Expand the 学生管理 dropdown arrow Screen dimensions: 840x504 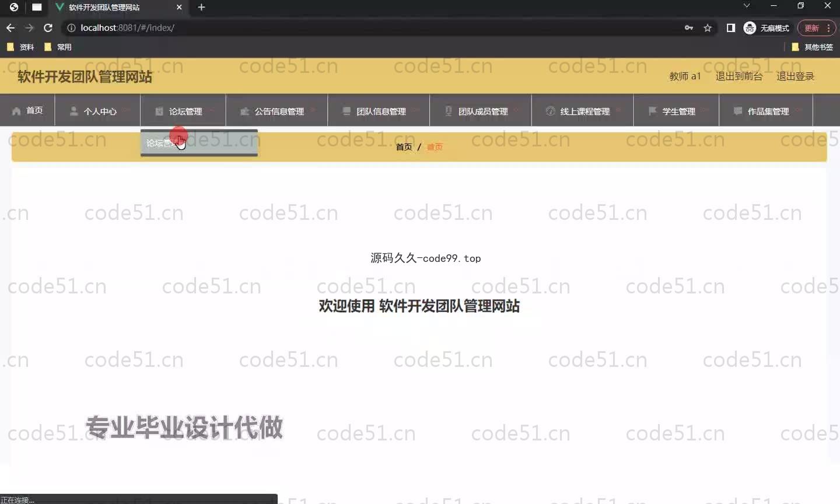click(705, 110)
